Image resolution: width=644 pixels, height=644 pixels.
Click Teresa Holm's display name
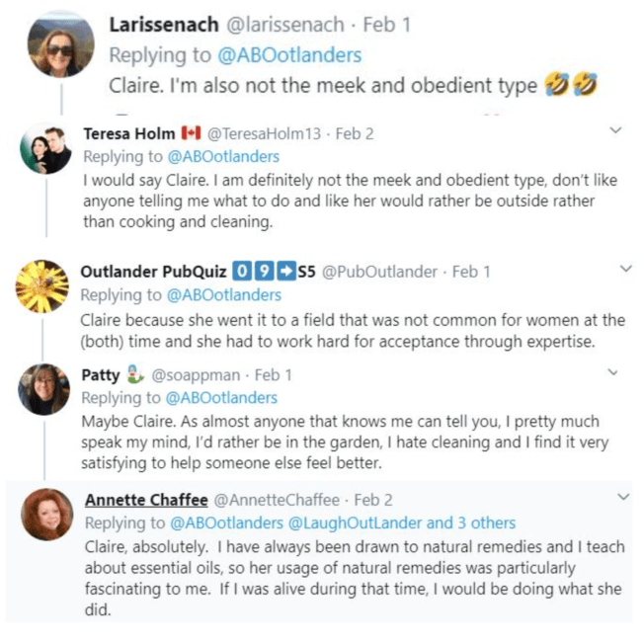[128, 133]
